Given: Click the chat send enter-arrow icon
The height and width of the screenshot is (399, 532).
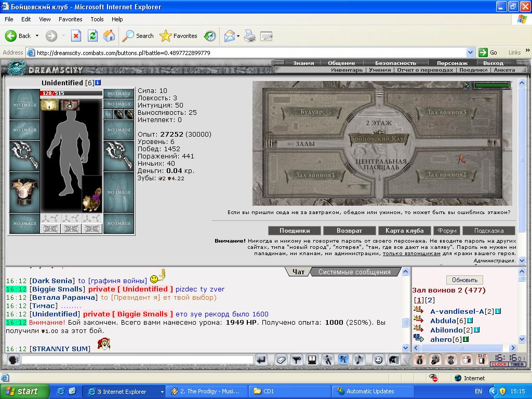Looking at the screenshot, I should coord(261,360).
